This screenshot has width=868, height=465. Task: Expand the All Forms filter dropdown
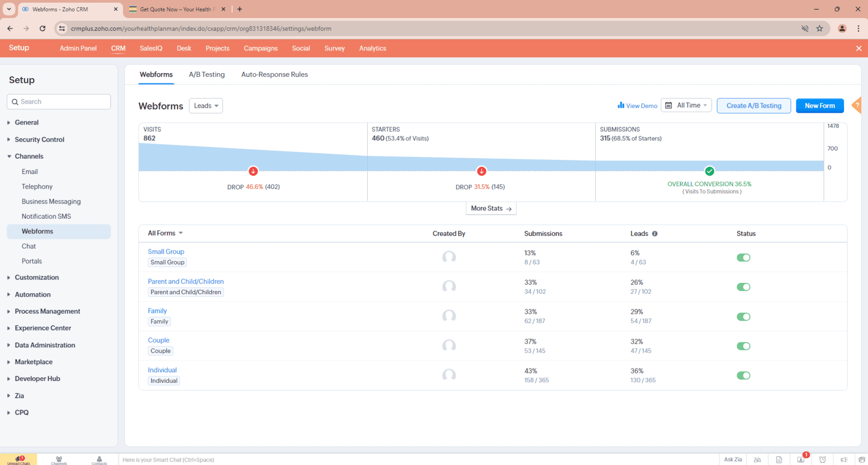coord(165,233)
